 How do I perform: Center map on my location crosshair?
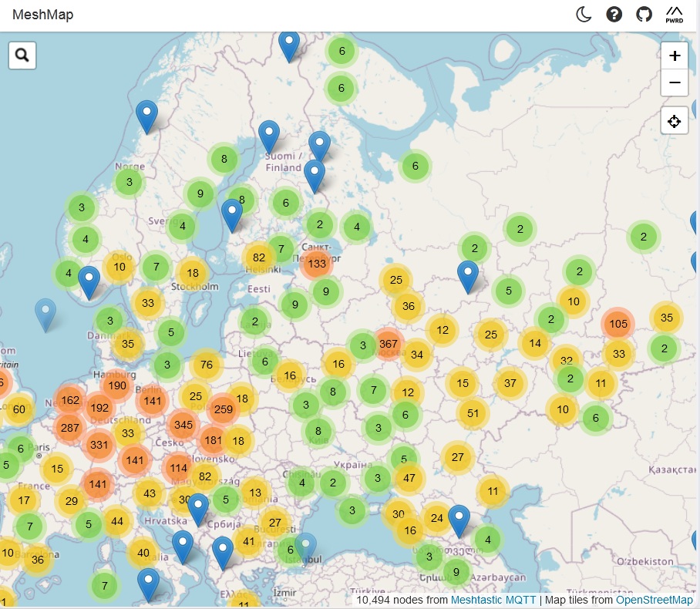(x=675, y=121)
